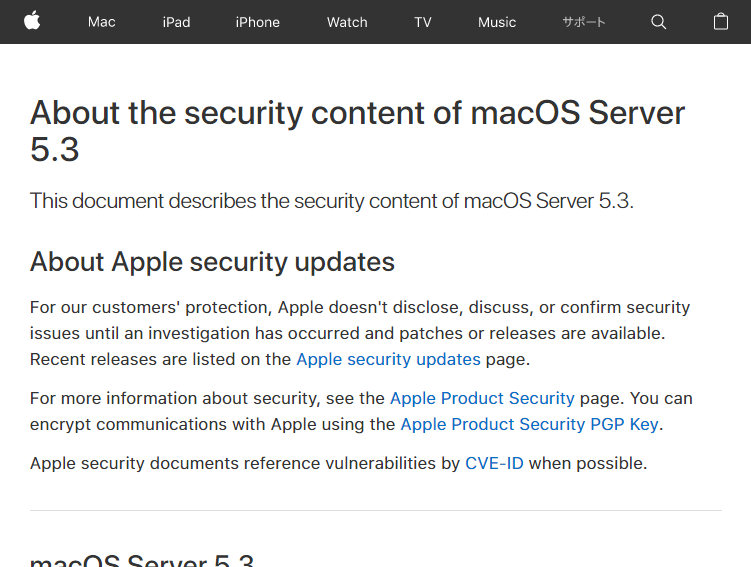751x567 pixels.
Task: Open the Mac menu item
Action: point(101,22)
